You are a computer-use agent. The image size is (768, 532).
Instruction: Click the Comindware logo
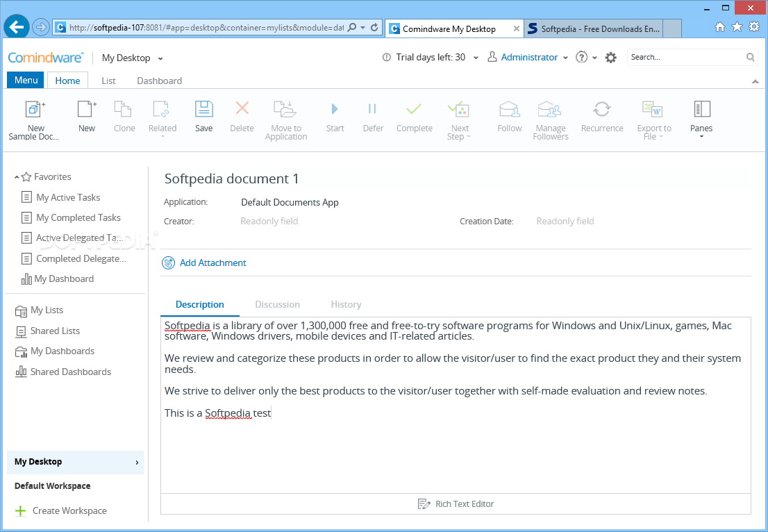pos(46,58)
